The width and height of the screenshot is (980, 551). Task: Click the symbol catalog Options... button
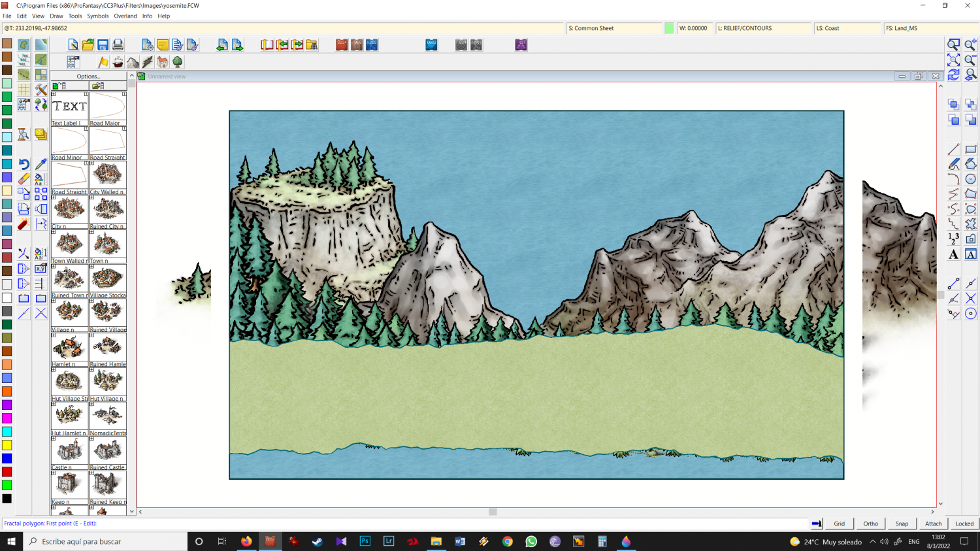89,76
